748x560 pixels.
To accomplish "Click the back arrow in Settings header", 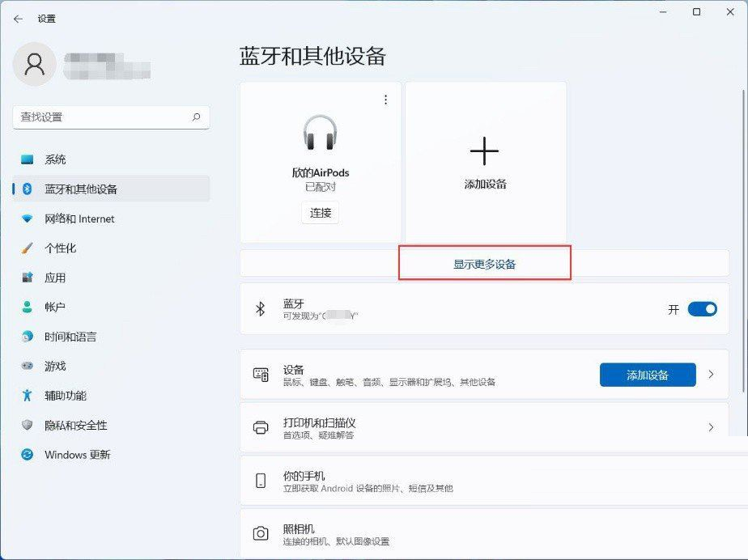I will tap(18, 19).
